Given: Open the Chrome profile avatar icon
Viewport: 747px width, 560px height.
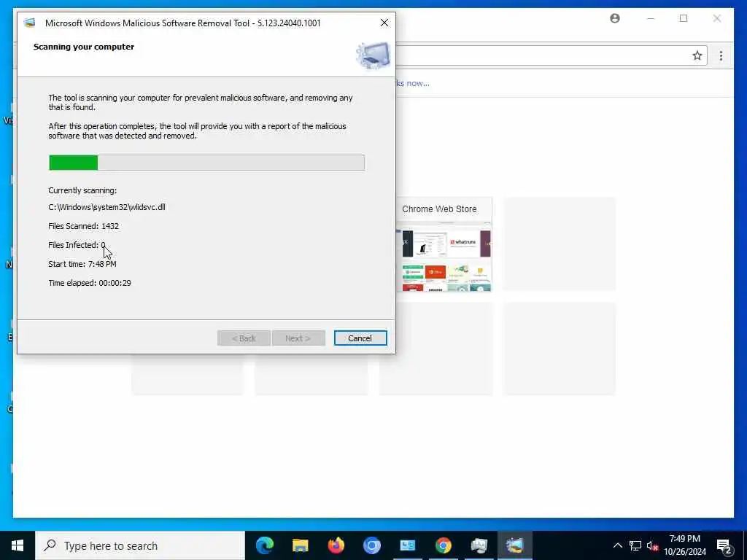Looking at the screenshot, I should [614, 18].
